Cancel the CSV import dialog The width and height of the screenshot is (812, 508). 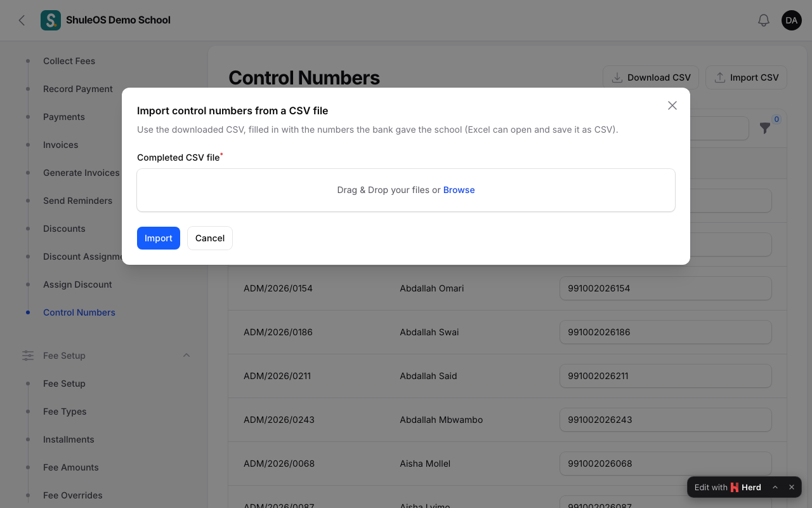[x=210, y=238]
